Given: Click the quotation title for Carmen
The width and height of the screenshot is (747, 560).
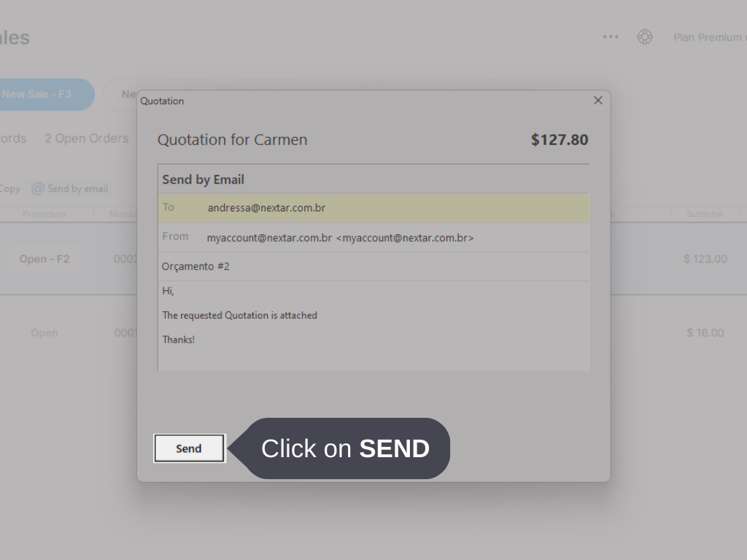Looking at the screenshot, I should pyautogui.click(x=233, y=139).
